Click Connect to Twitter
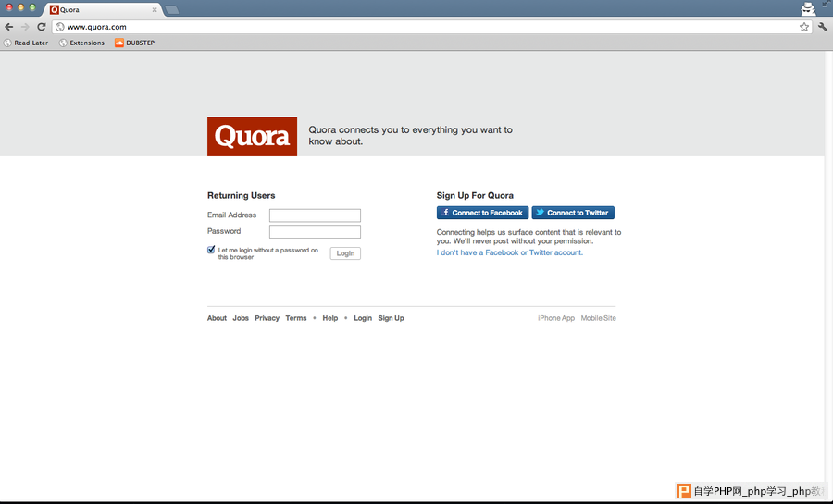 (573, 213)
